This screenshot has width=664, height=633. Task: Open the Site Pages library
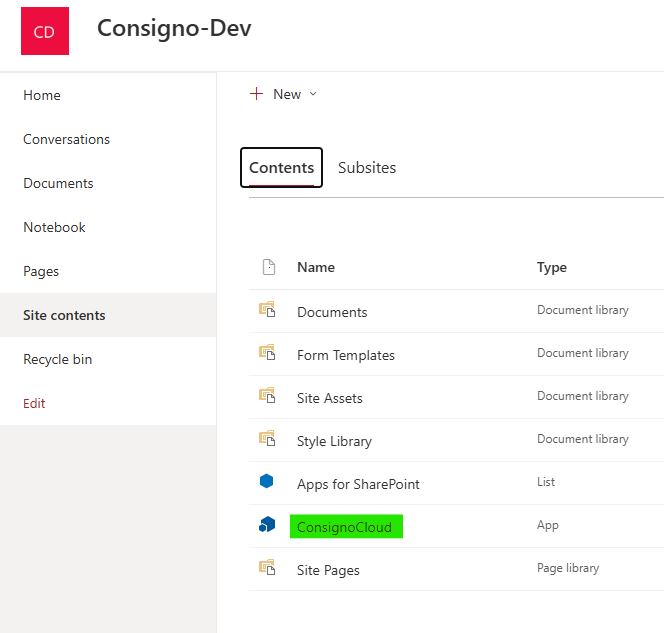328,570
